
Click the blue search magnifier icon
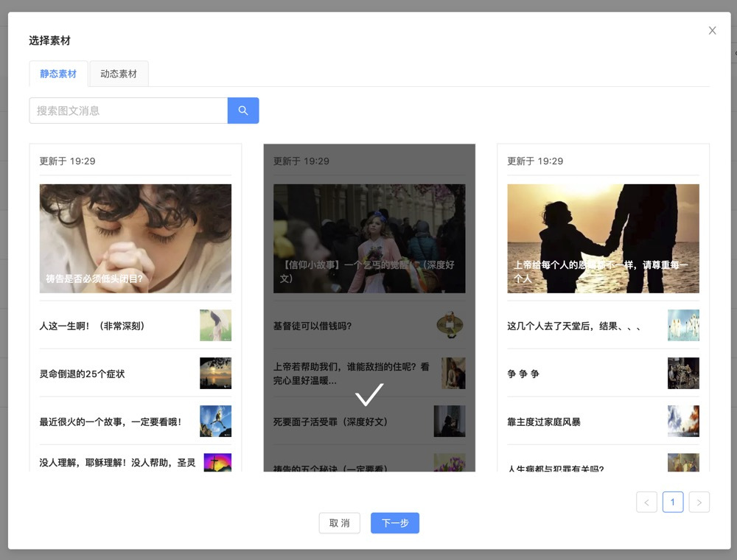pyautogui.click(x=243, y=110)
